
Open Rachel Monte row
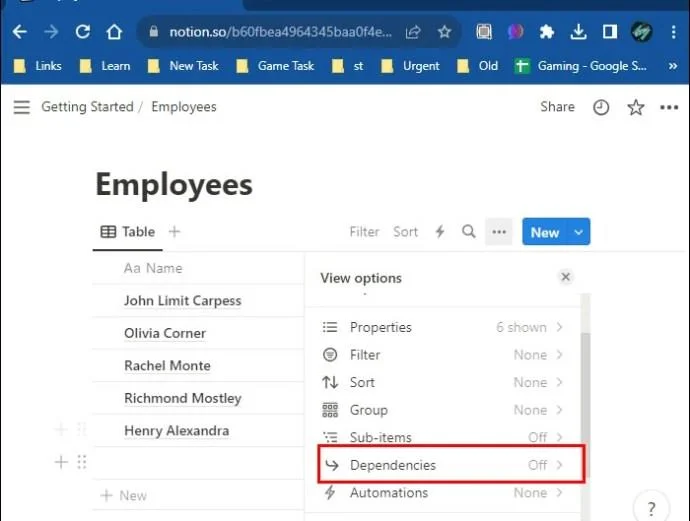coord(167,366)
